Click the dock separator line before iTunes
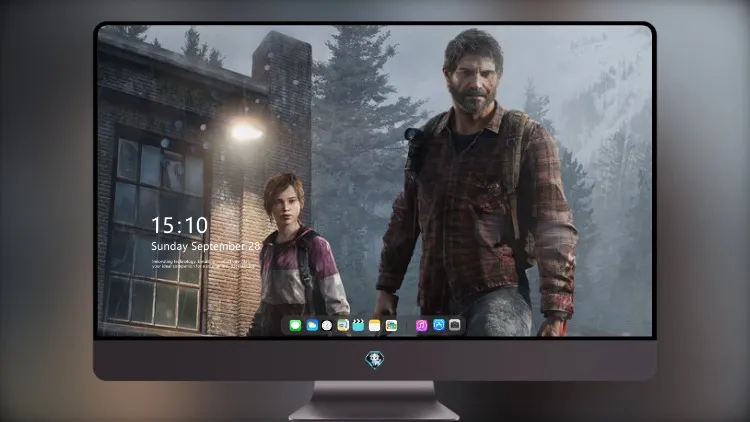Image resolution: width=750 pixels, height=422 pixels. point(407,326)
